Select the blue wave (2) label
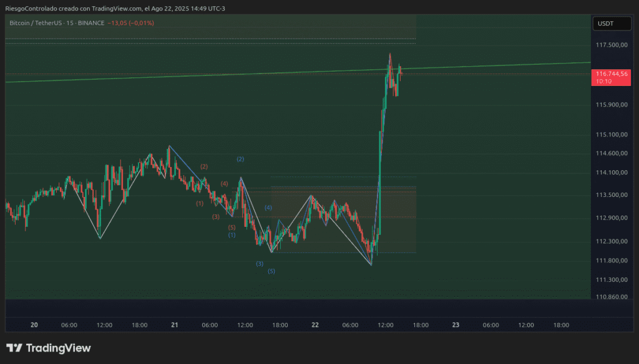 (240, 160)
